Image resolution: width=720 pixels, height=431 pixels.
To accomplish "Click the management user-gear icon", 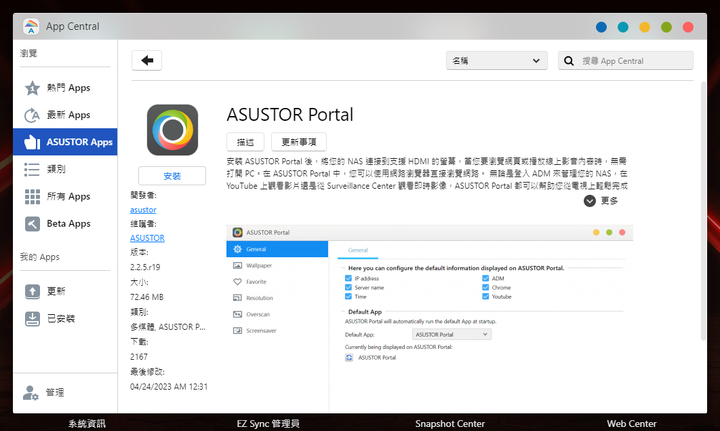I will 31,393.
